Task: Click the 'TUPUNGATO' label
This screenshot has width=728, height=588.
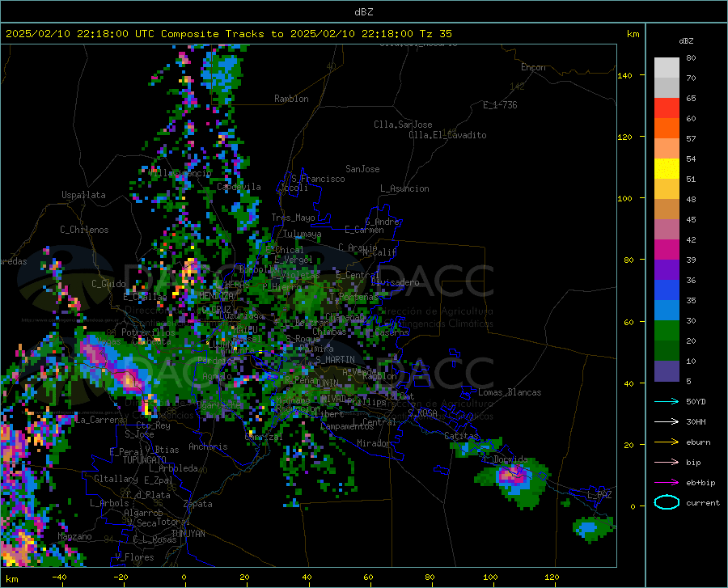Action: tap(145, 460)
